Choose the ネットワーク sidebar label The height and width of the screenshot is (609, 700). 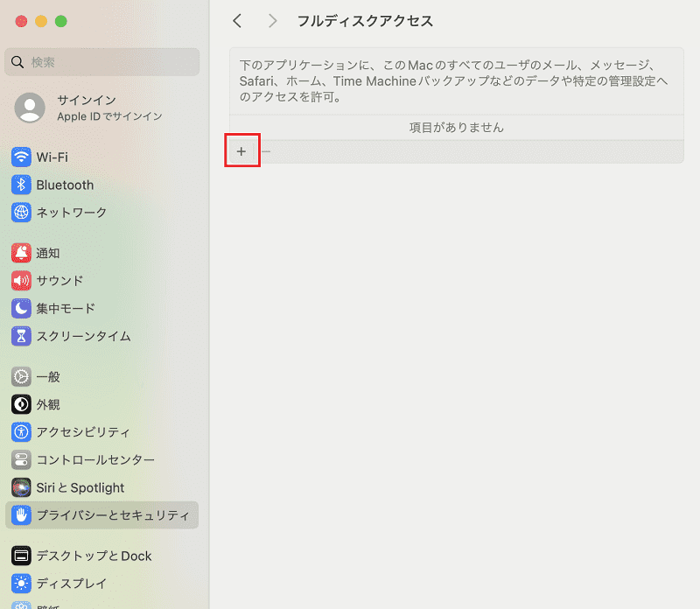coord(72,213)
